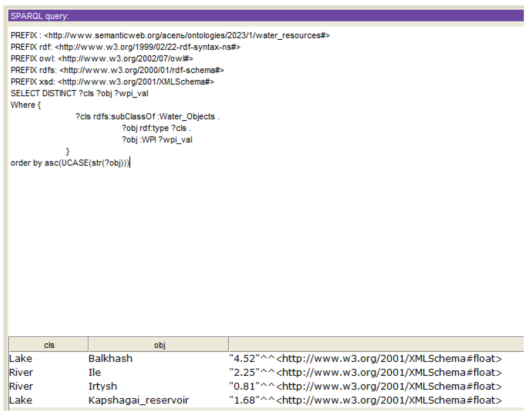This screenshot has width=532, height=417.
Task: Click the order by asc(UCASE(str(?obj))) line
Action: (70, 163)
